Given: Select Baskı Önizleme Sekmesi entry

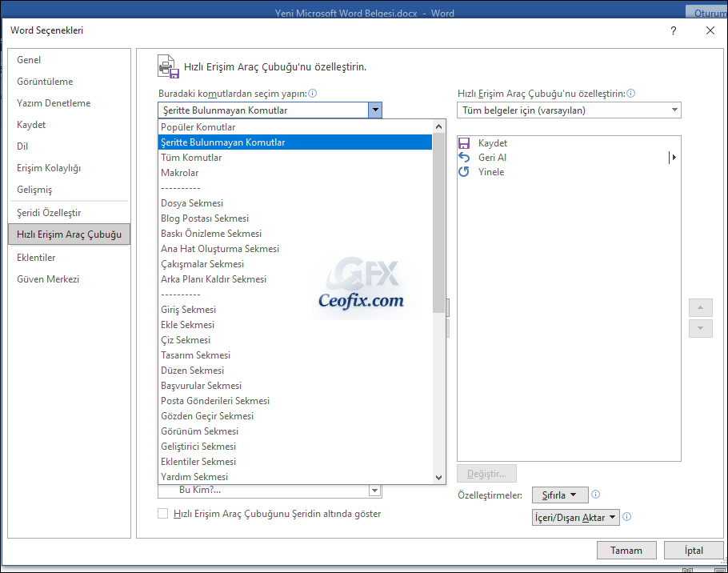Looking at the screenshot, I should [295, 234].
